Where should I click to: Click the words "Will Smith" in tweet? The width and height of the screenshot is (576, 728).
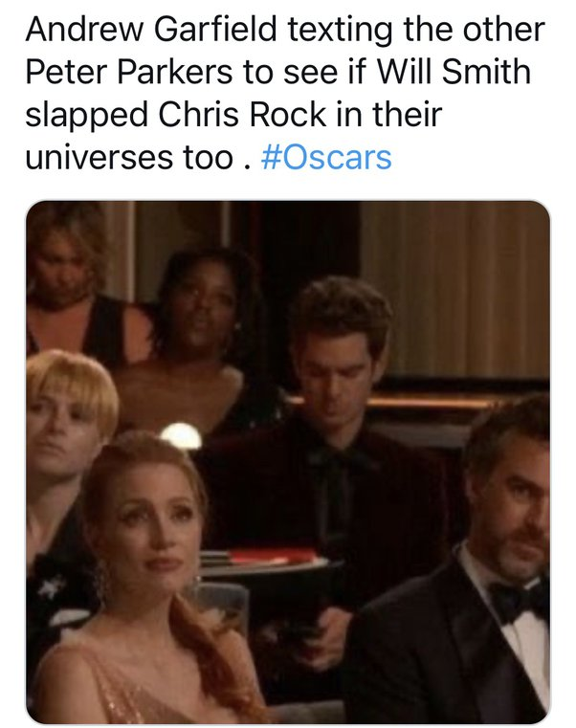click(x=453, y=73)
